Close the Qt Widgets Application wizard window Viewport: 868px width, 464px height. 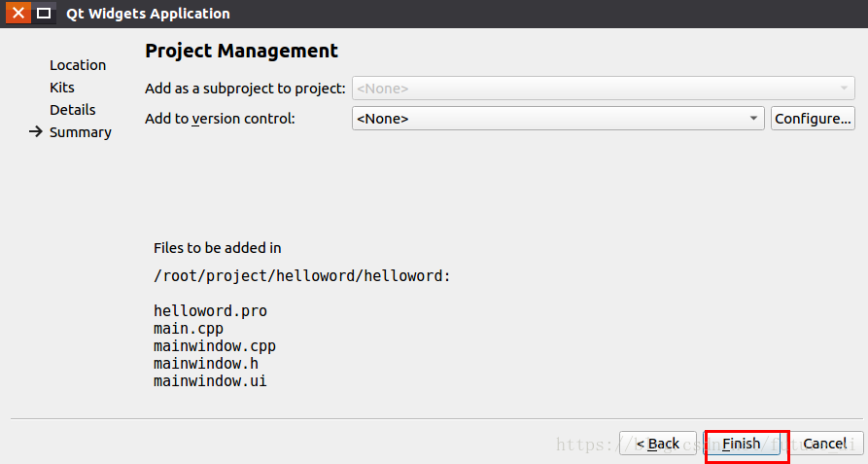pyautogui.click(x=18, y=13)
